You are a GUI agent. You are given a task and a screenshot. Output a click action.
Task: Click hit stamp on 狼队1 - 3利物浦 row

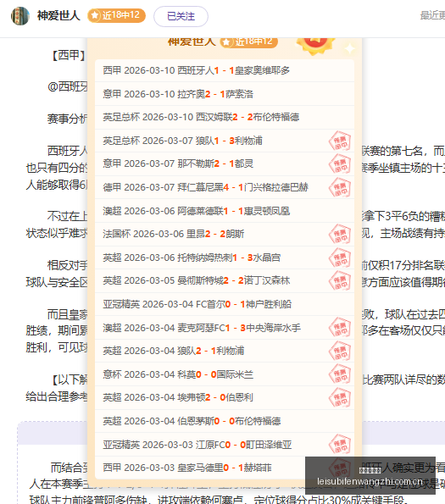340,141
